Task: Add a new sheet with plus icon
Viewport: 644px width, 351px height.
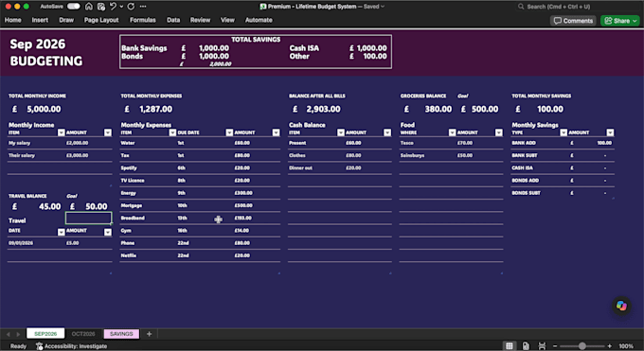Action: [149, 334]
